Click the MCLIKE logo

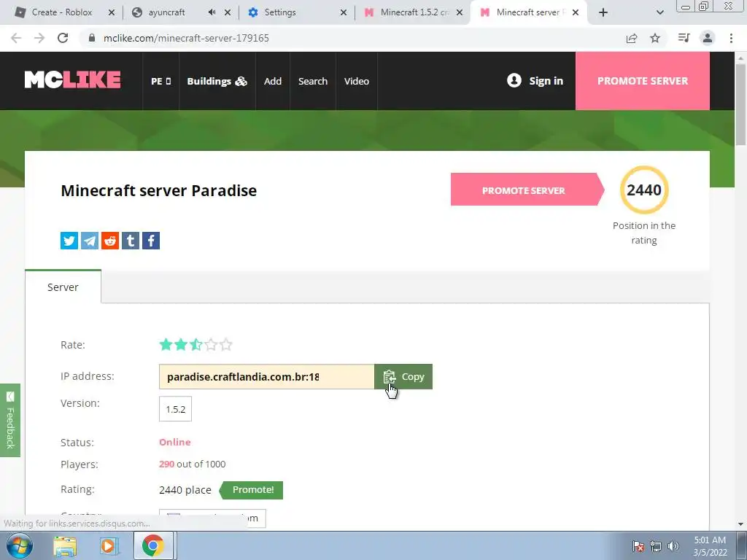pyautogui.click(x=72, y=80)
